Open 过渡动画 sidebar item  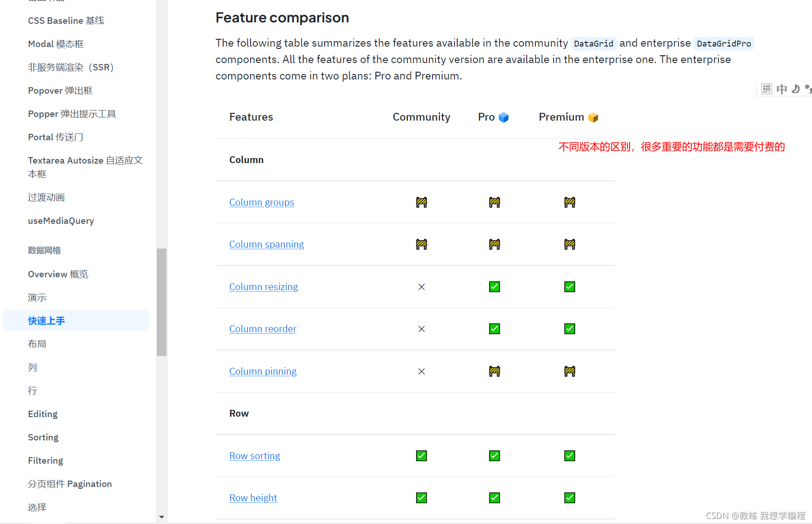tap(46, 197)
